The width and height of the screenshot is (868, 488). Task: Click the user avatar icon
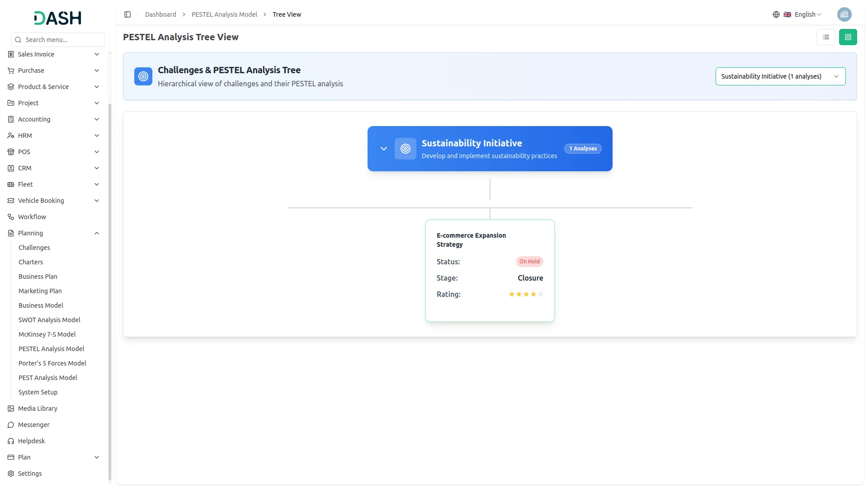pyautogui.click(x=844, y=14)
